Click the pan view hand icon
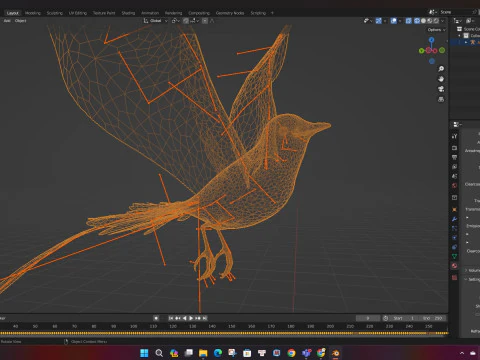Viewport: 480px width, 360px height. [x=441, y=79]
